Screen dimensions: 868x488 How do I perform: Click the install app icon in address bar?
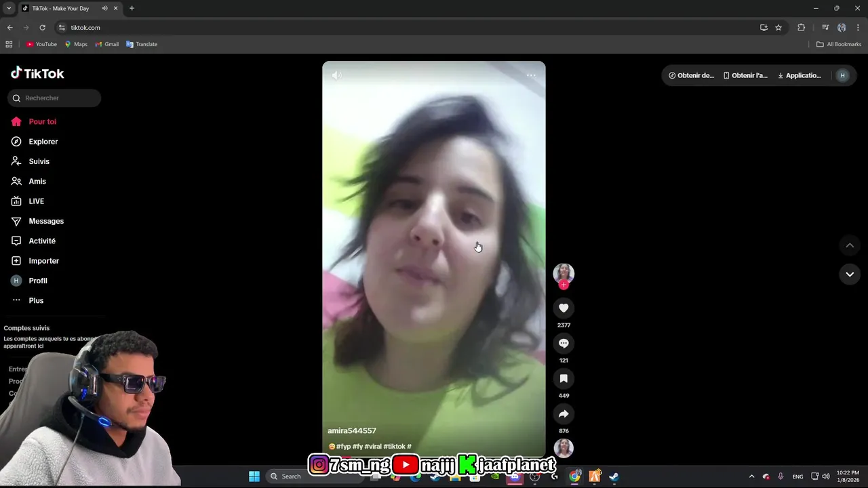coord(764,27)
